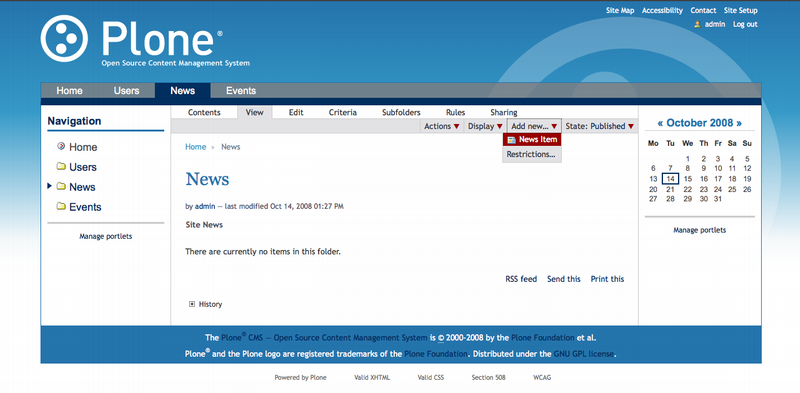
Task: Select News Item from Add new menu
Action: pos(532,139)
